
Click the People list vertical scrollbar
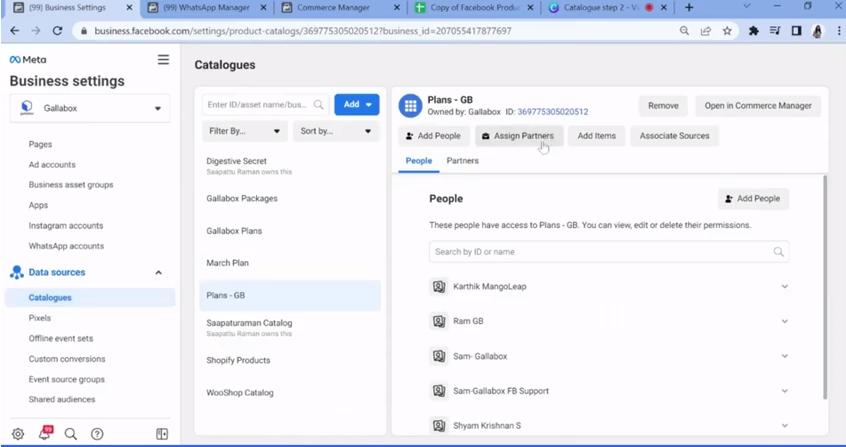pyautogui.click(x=824, y=286)
